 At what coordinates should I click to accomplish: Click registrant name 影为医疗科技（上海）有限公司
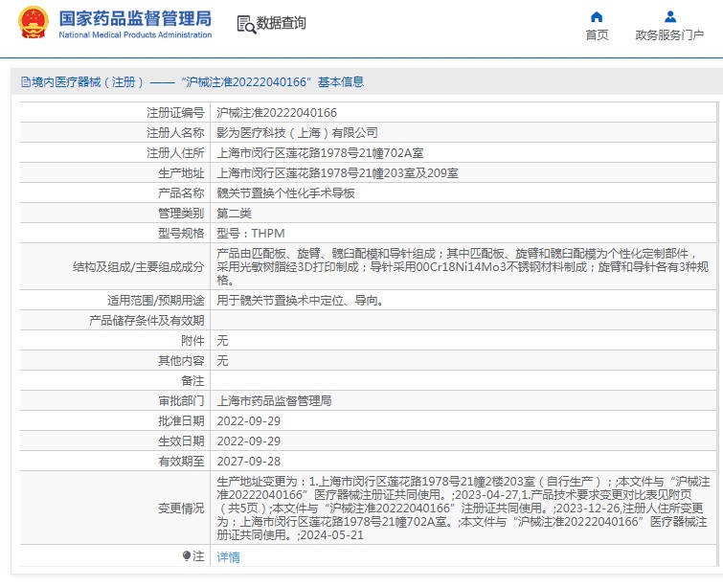(x=297, y=133)
